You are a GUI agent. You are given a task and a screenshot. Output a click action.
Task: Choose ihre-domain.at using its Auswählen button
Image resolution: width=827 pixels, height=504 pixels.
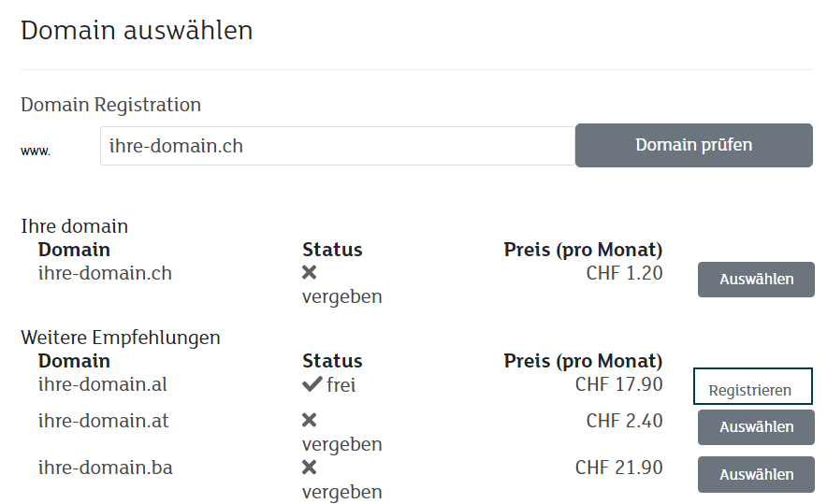click(756, 427)
